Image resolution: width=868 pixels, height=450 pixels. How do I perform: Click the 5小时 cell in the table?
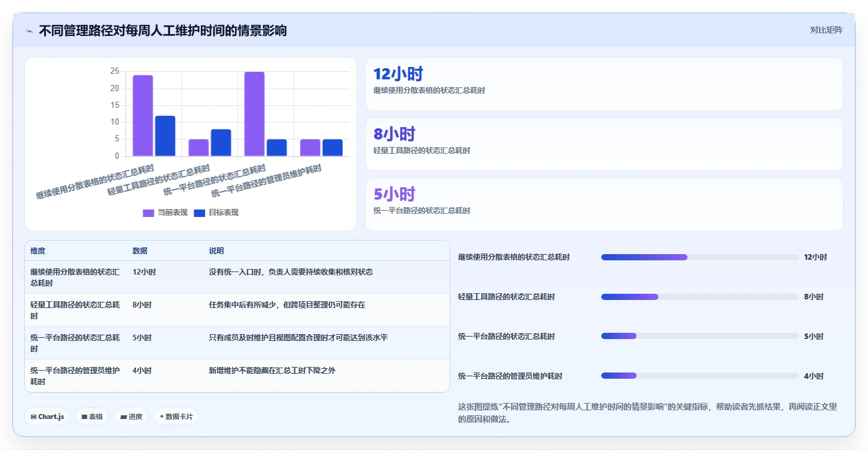(x=142, y=338)
